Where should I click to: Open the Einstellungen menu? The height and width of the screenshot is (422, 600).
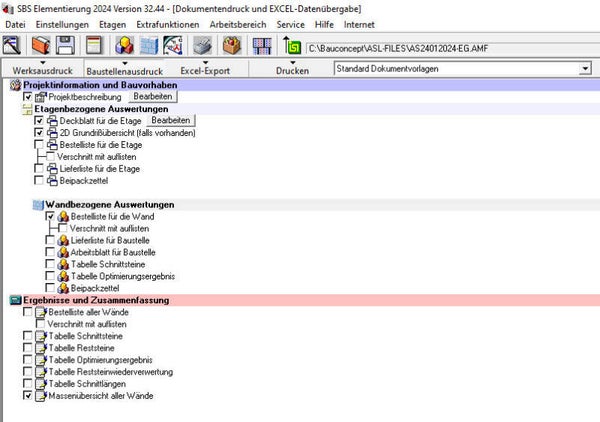(62, 24)
